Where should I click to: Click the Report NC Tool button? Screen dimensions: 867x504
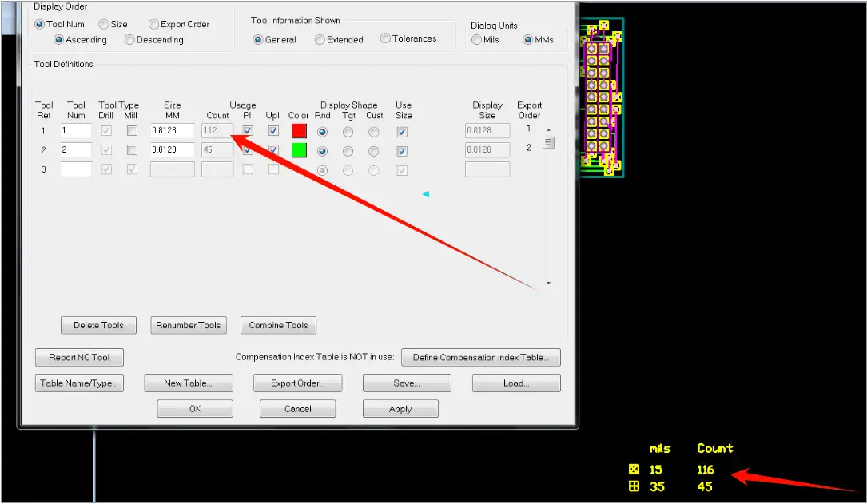79,358
